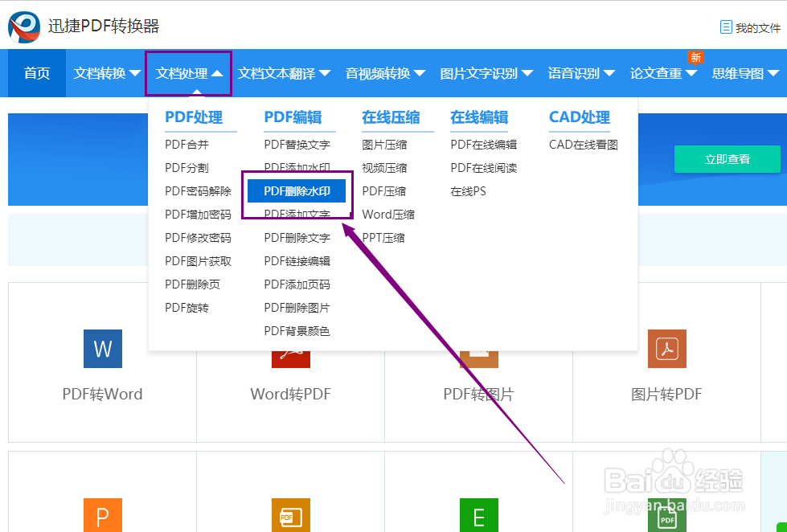Select the PDF转Word 'W' icon
The image size is (787, 532).
coord(102,349)
